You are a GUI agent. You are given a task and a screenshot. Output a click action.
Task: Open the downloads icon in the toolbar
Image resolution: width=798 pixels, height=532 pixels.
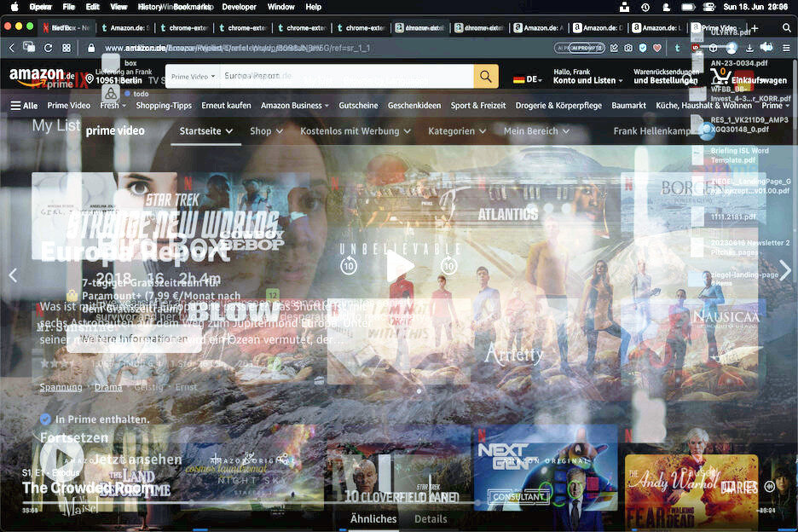[749, 48]
